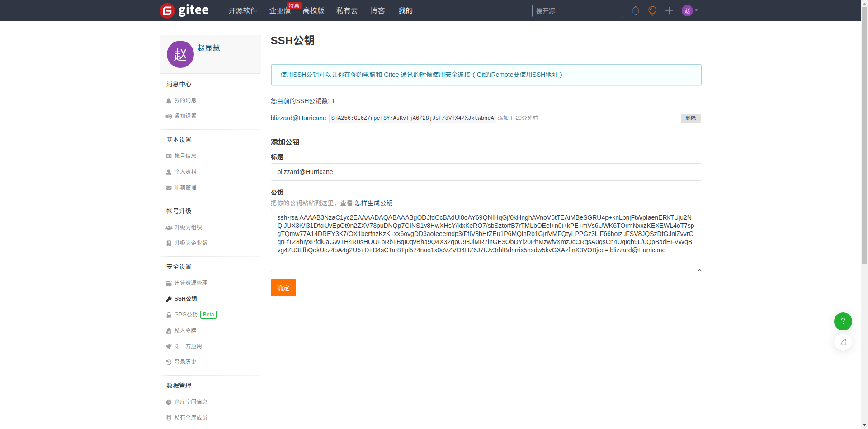Click the orange 确定 button
The height and width of the screenshot is (429, 868).
coord(283,288)
